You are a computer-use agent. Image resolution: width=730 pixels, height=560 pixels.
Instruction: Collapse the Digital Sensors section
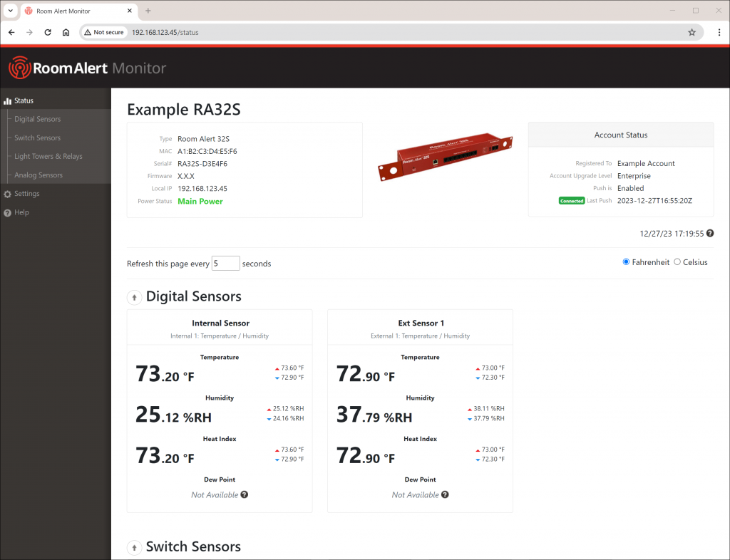[x=133, y=297]
